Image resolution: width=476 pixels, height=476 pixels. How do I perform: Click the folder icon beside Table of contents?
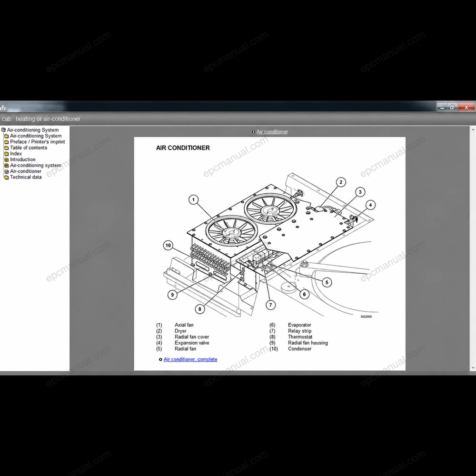6,148
